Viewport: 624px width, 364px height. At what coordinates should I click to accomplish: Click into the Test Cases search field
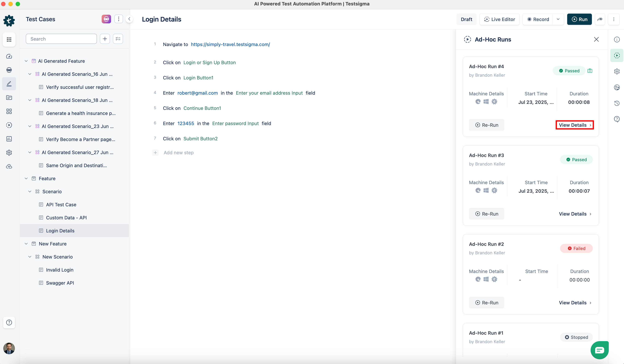[x=61, y=39]
